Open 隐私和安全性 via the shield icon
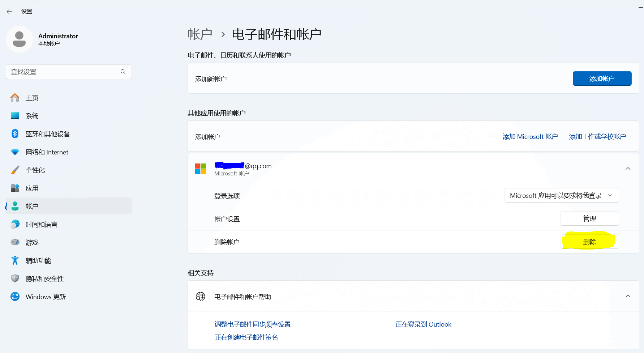644x353 pixels. (15, 278)
